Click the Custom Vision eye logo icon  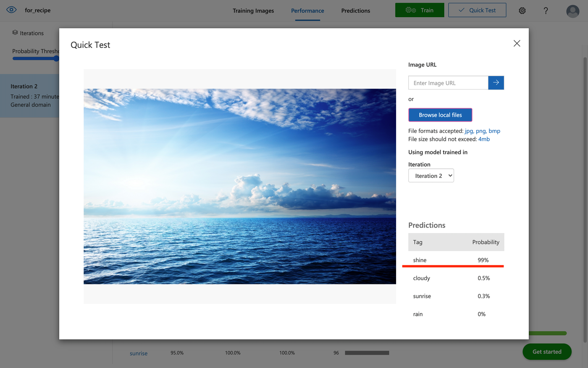(11, 10)
